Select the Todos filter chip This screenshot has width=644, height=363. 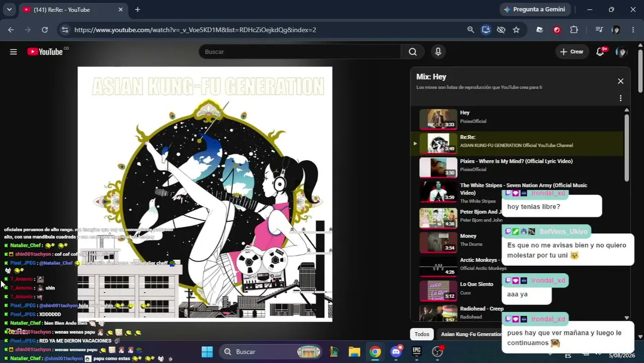(422, 334)
